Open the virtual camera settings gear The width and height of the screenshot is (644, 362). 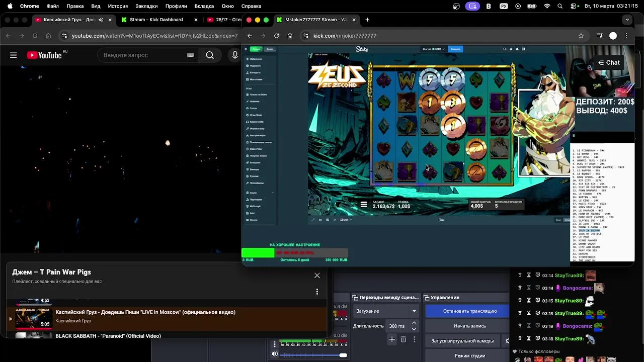[x=508, y=341]
